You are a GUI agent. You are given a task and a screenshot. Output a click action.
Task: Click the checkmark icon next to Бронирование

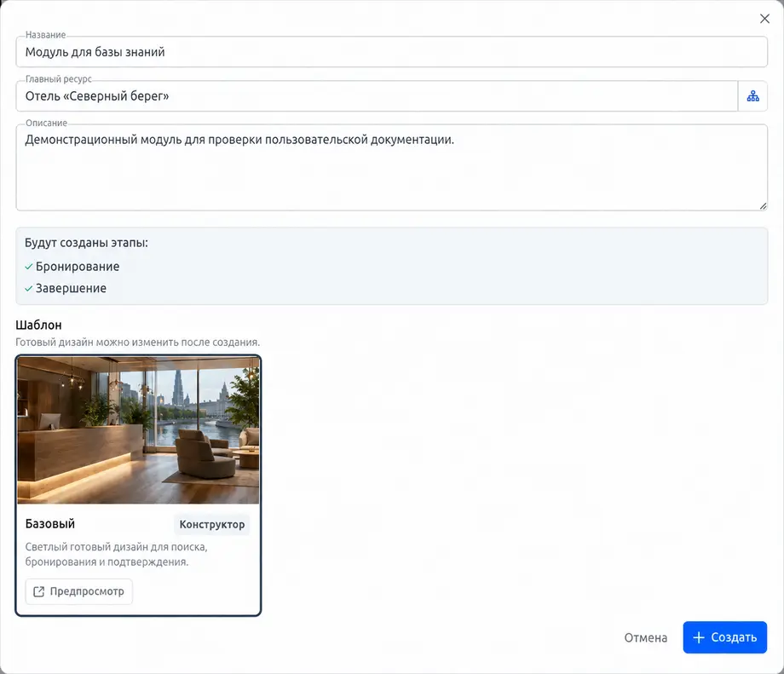pos(28,267)
